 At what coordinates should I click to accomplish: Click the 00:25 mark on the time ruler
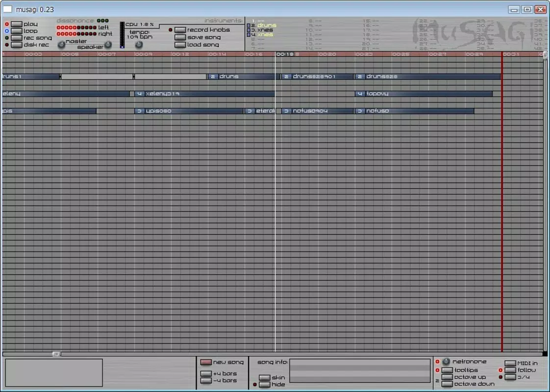pyautogui.click(x=401, y=54)
